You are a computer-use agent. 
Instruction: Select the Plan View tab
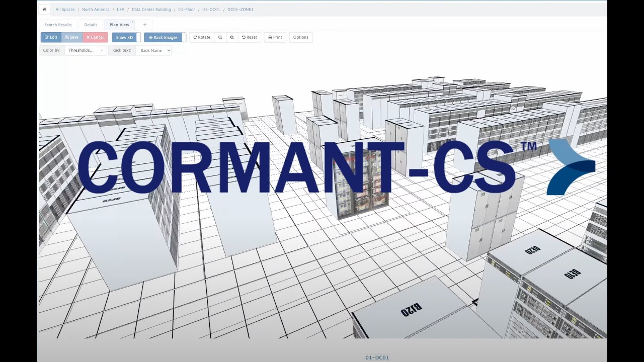coord(119,25)
